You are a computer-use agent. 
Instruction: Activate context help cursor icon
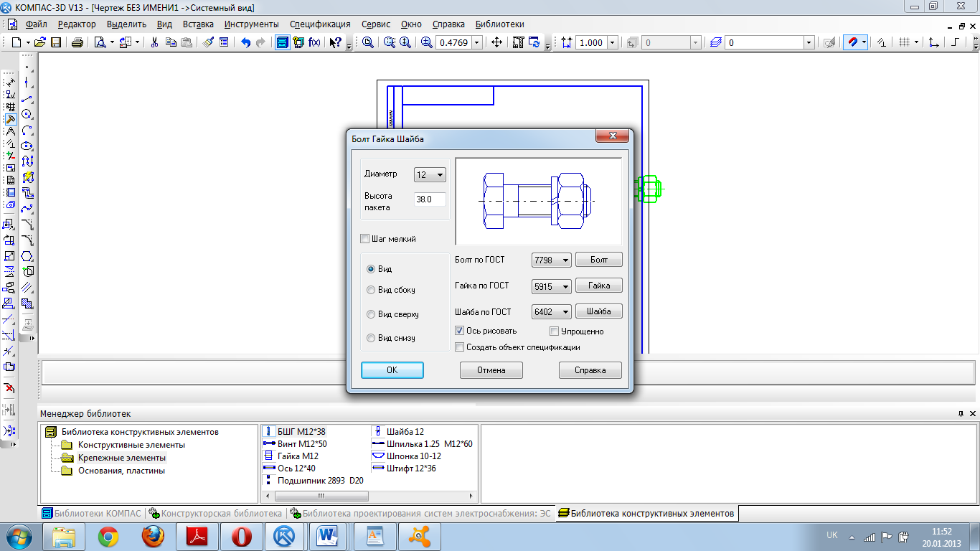tap(336, 42)
